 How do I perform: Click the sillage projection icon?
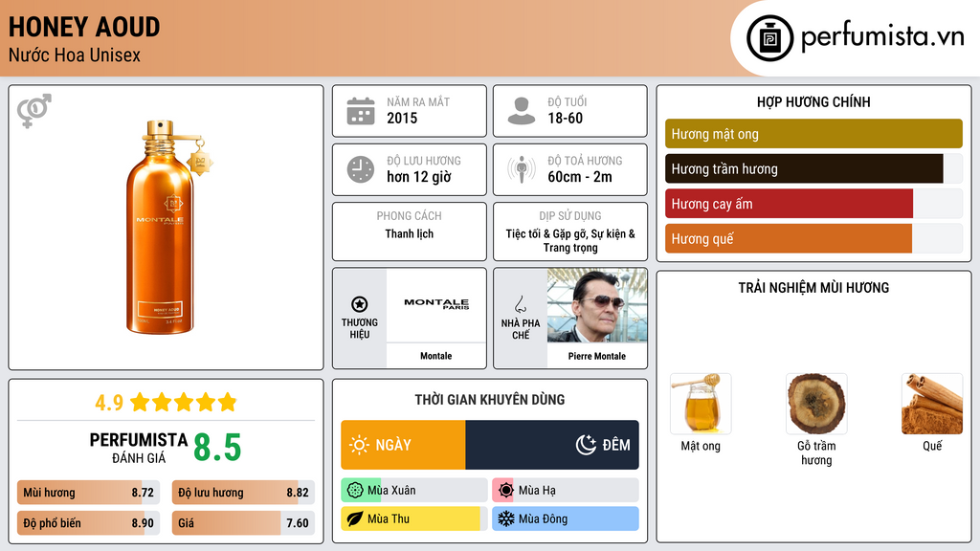point(521,169)
